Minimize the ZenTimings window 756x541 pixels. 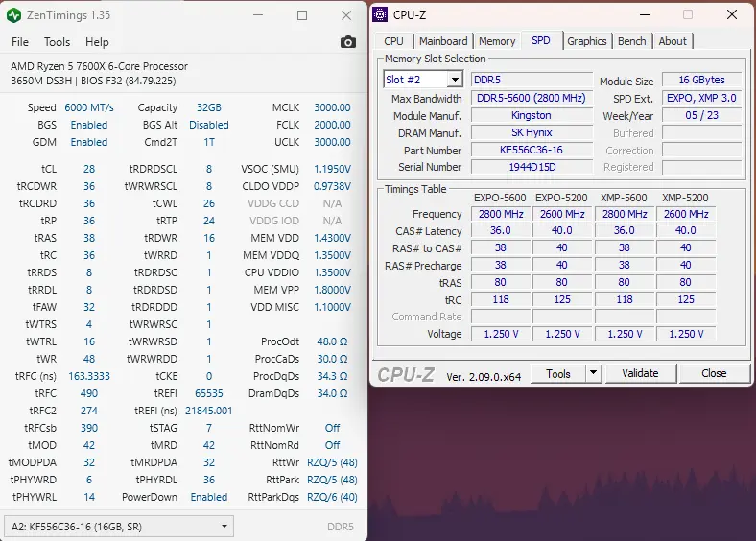click(258, 15)
